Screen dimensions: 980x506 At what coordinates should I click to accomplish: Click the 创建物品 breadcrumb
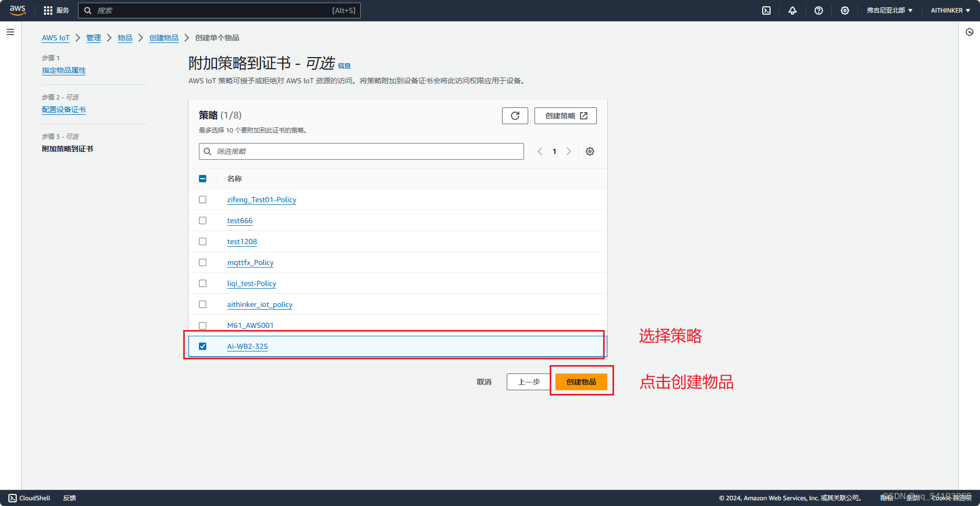click(x=164, y=38)
